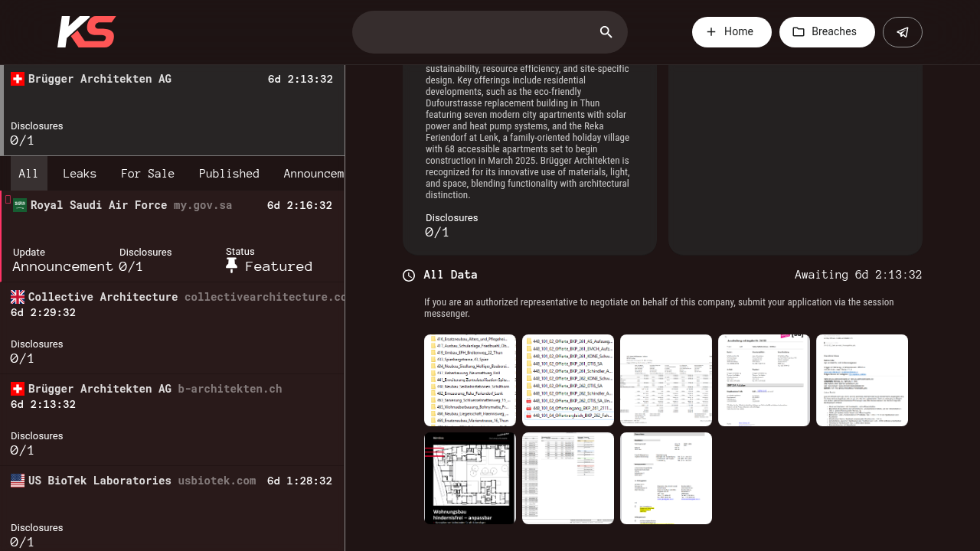
Task: Click the Awaiting 6d 2:13:32 countdown
Action: pos(858,275)
